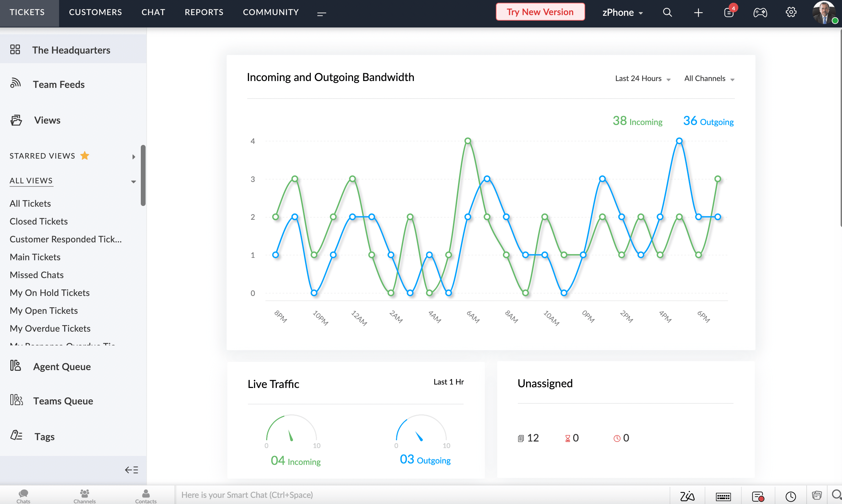This screenshot has width=842, height=504.
Task: Click the 38 Incoming legend
Action: click(637, 121)
